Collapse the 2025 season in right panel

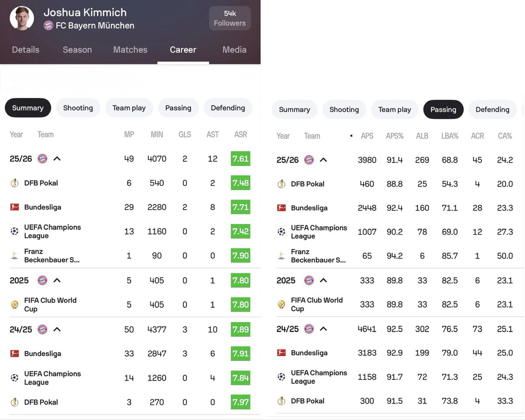pos(323,280)
